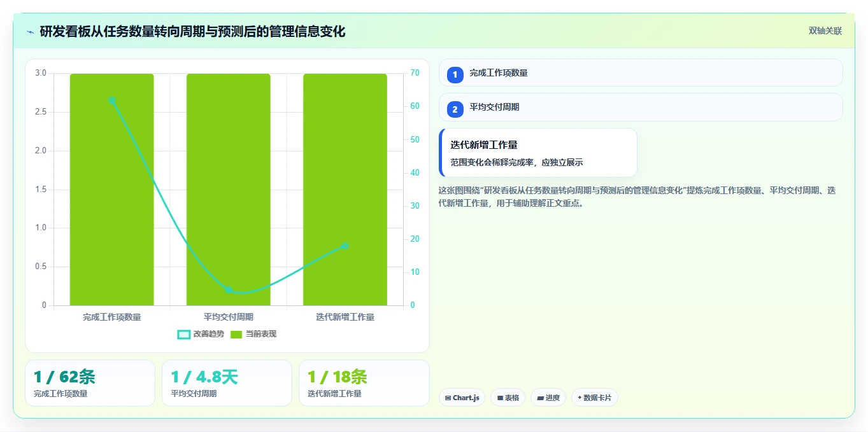Image resolution: width=868 pixels, height=432 pixels.
Task: Click the numbered badge 1 in the metrics list
Action: tap(455, 75)
